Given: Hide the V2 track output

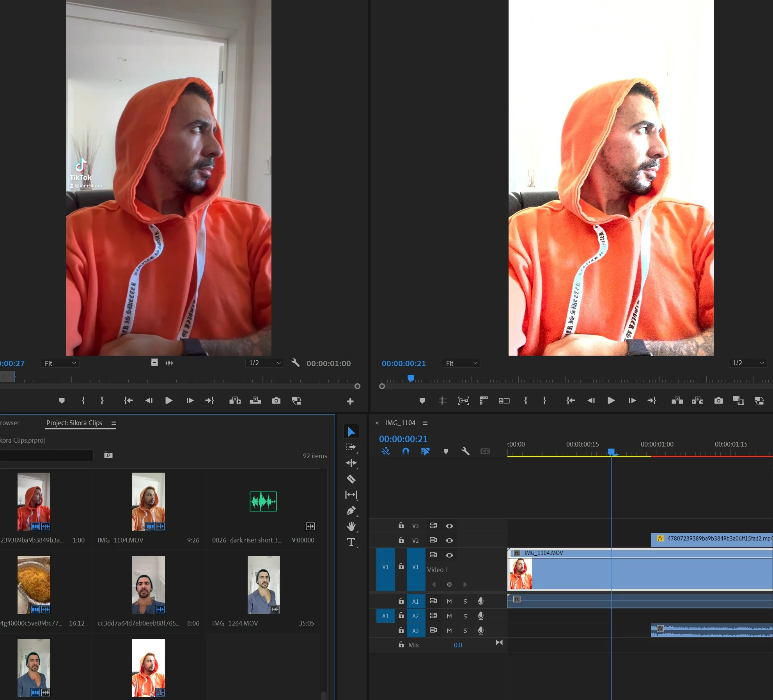Looking at the screenshot, I should tap(449, 541).
